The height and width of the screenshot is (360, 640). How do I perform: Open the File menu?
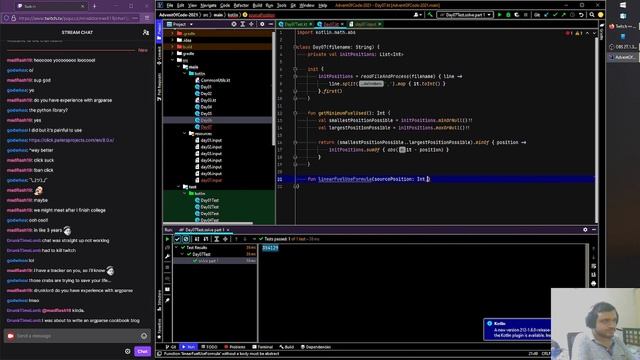[170, 5]
